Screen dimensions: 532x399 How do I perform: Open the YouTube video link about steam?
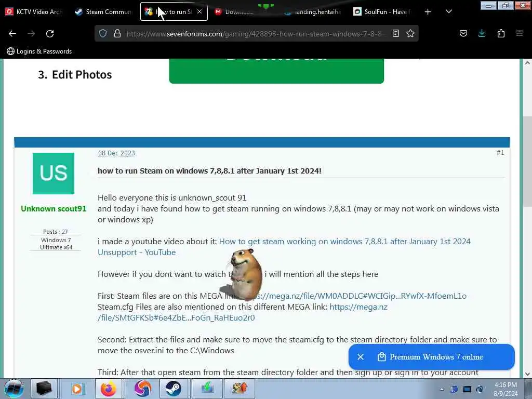(284, 247)
